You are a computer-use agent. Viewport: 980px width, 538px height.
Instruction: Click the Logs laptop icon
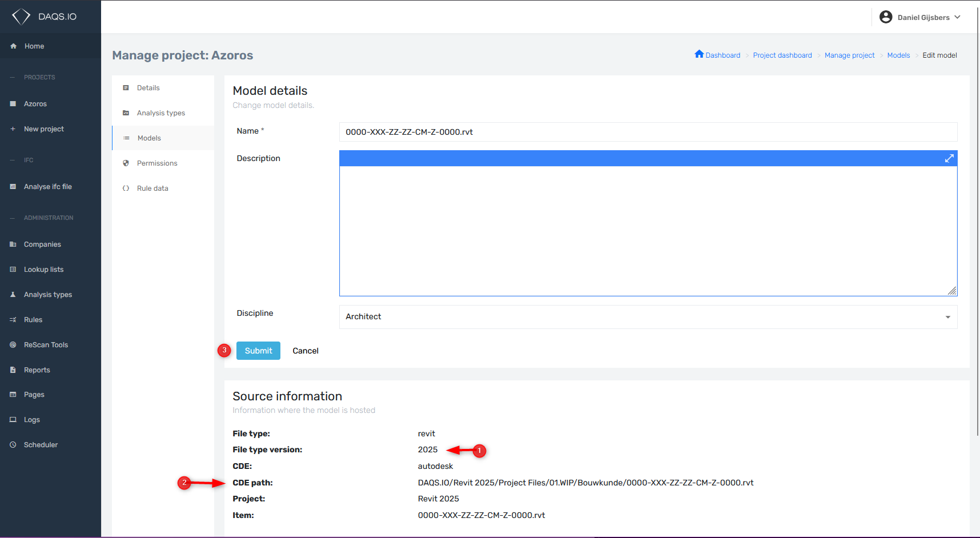[x=13, y=420]
